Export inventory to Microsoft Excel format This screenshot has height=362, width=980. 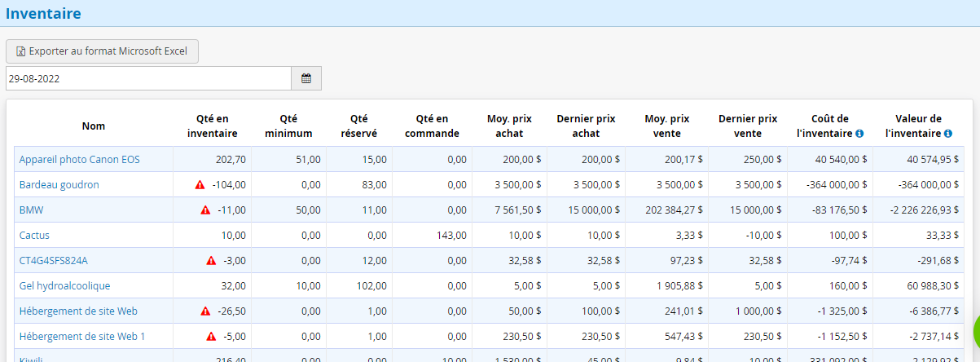coord(102,51)
